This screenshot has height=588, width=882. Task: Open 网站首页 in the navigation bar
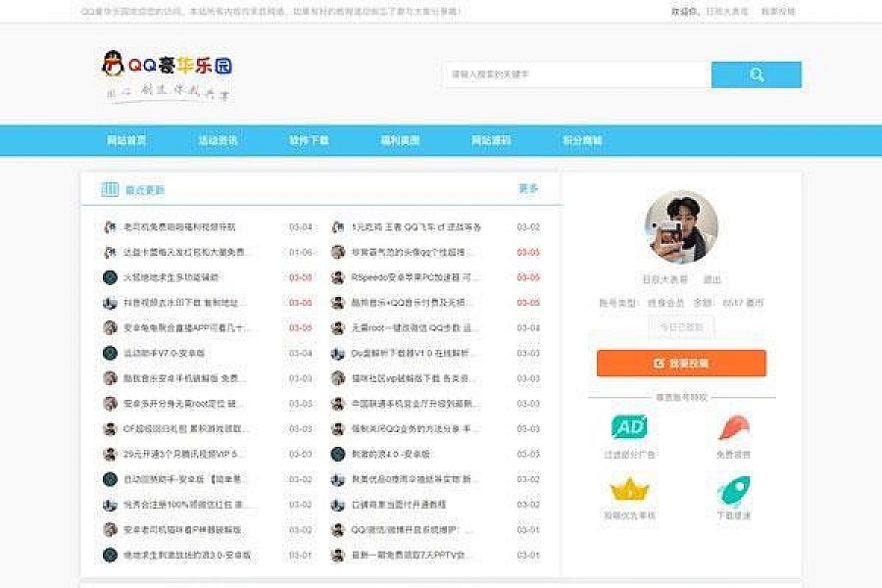(x=126, y=140)
